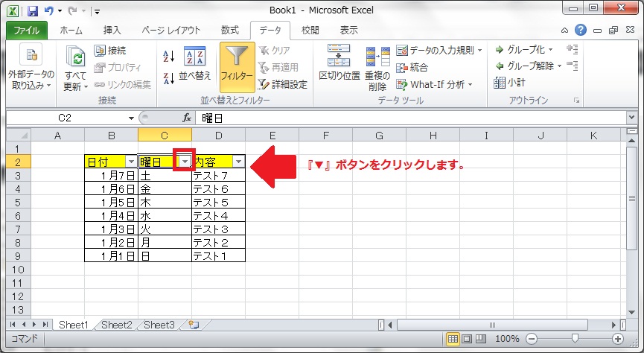
Task: Switch to the 挿入 tab
Action: click(112, 30)
